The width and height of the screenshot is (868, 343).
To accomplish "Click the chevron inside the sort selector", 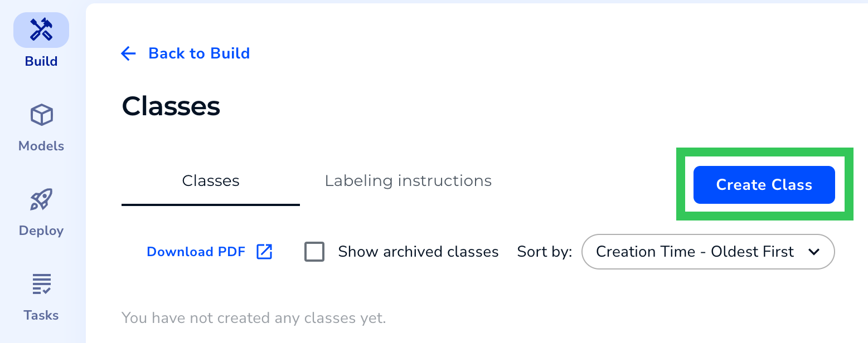I will click(x=813, y=252).
